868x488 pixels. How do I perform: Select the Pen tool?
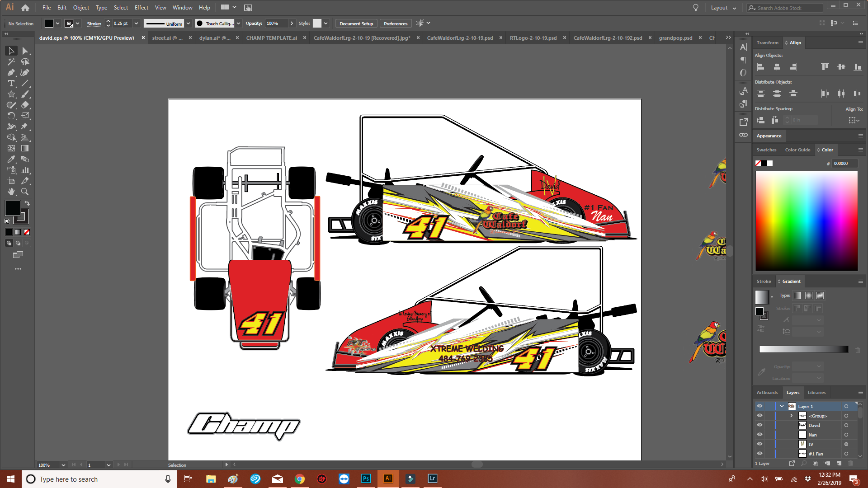point(11,72)
